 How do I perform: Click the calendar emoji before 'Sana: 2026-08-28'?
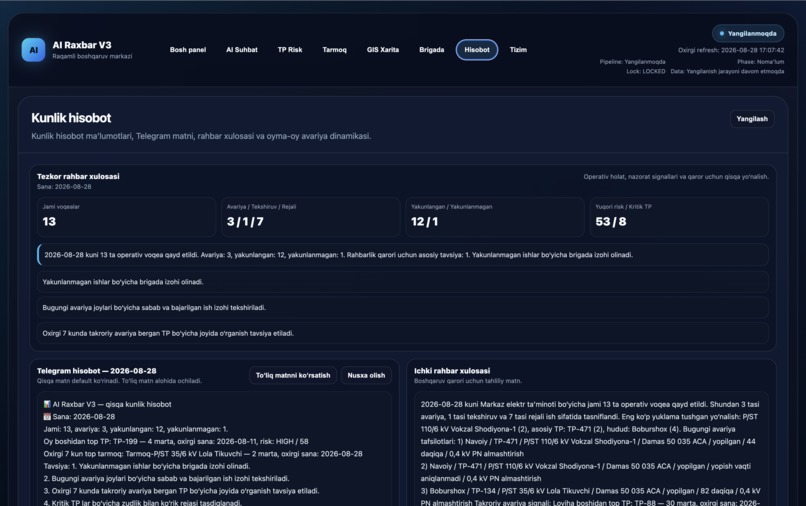(x=47, y=417)
